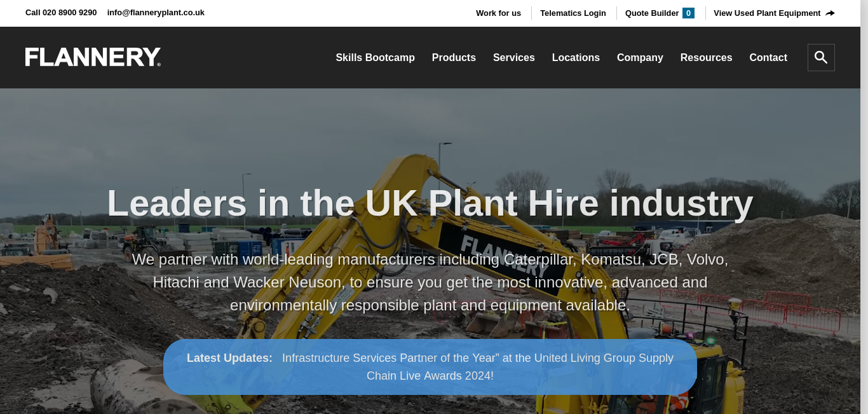Image resolution: width=868 pixels, height=414 pixels.
Task: Click the page's vertical scrollbar
Action: coord(864,207)
